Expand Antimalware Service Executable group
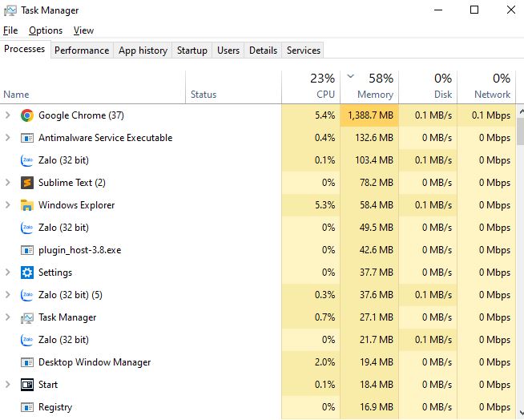This screenshot has width=524, height=420. [8, 138]
